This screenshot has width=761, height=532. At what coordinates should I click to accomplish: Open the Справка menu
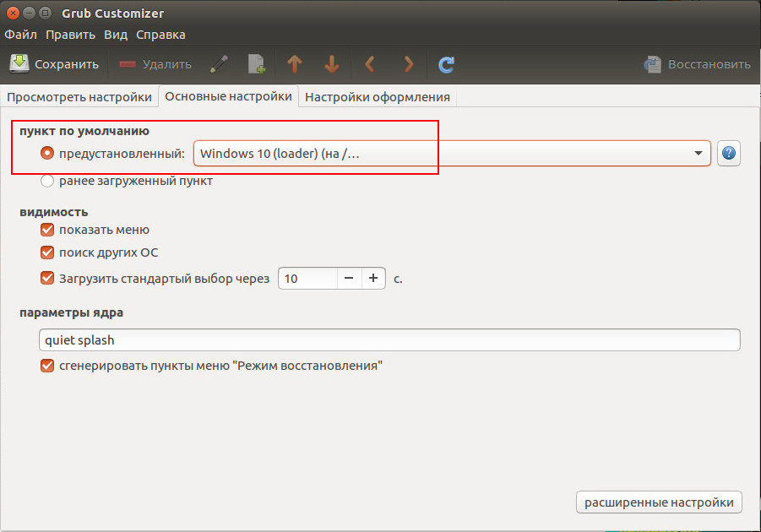coord(160,35)
